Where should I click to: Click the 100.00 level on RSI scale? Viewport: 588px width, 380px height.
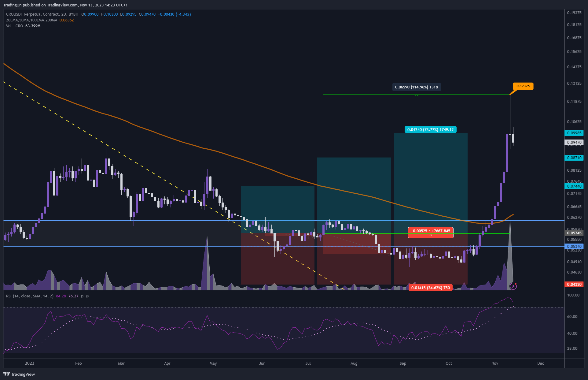(573, 295)
